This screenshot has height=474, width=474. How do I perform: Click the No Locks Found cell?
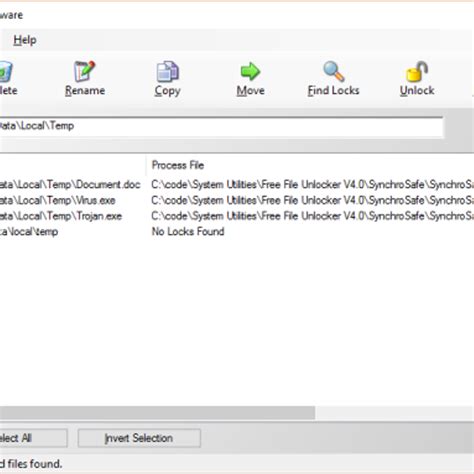coord(188,231)
